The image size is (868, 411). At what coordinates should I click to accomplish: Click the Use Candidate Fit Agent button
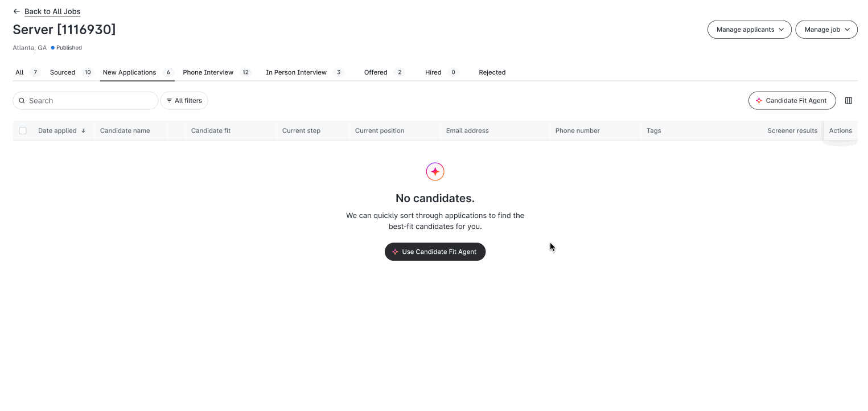[x=435, y=252]
